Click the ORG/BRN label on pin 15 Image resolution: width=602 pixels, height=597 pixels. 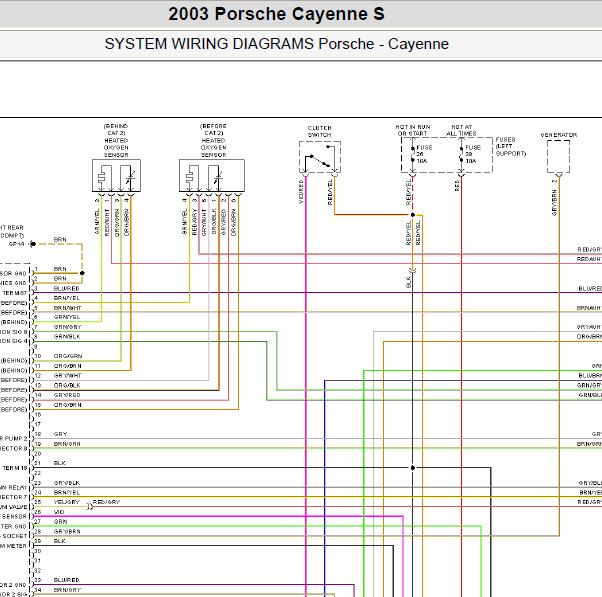pos(68,405)
